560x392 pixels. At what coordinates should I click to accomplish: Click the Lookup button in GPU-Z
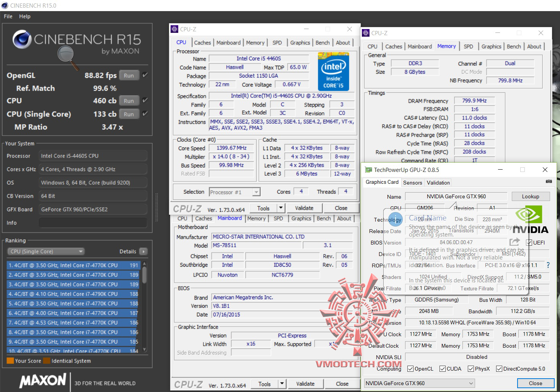click(531, 196)
